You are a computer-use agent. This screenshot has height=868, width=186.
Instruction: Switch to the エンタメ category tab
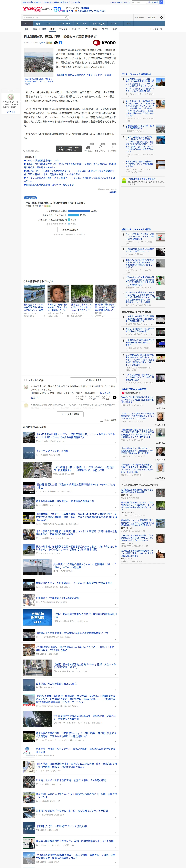point(63,29)
